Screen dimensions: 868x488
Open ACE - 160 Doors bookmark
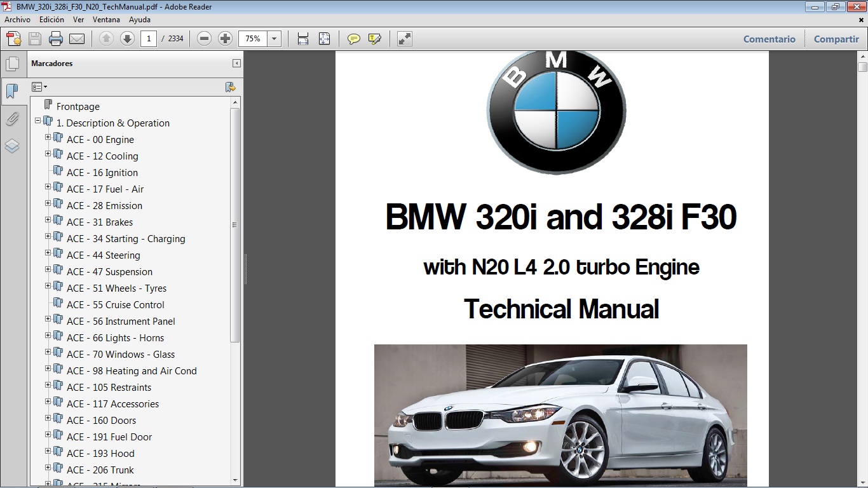point(102,421)
